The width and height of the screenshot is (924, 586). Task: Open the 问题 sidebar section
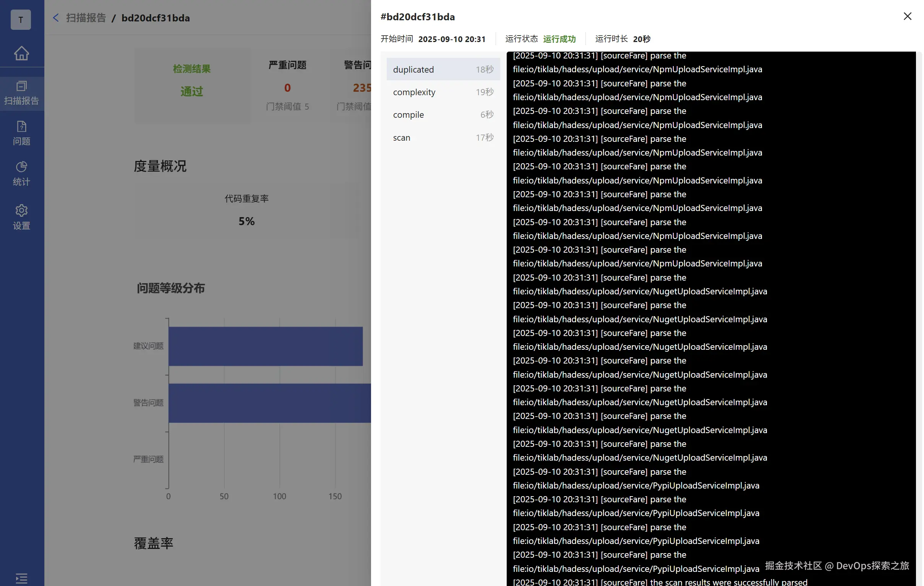point(21,133)
